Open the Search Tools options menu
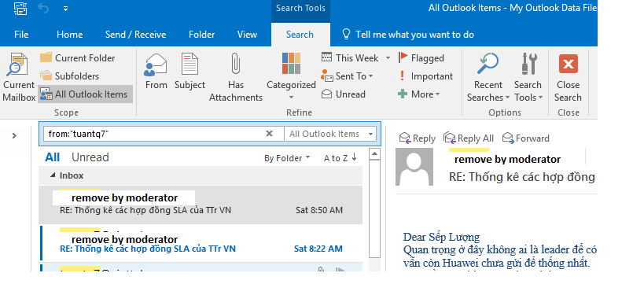Viewport: 644px width, 284px height. pos(528,77)
